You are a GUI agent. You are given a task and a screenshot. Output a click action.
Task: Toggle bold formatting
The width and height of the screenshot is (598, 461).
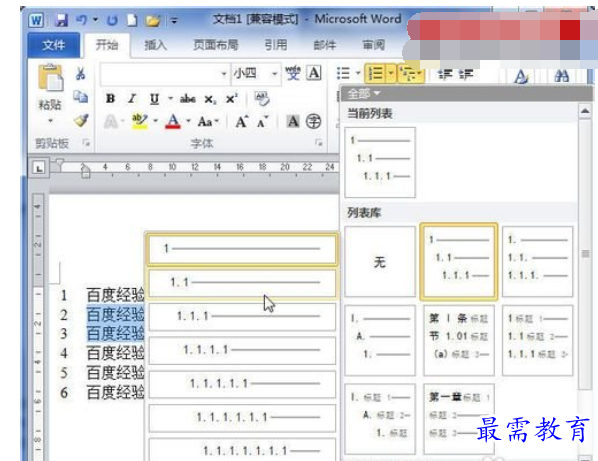click(110, 99)
